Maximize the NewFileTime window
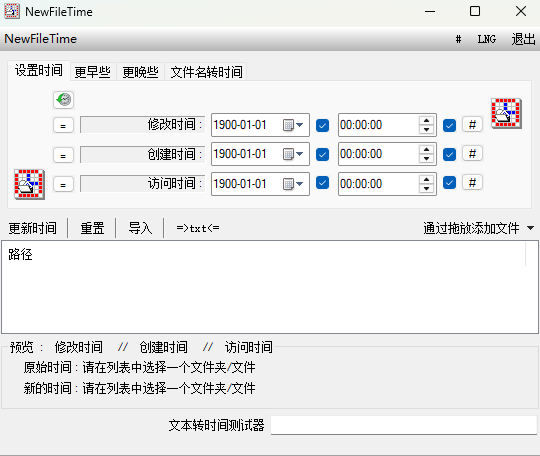The image size is (540, 456). (x=475, y=11)
